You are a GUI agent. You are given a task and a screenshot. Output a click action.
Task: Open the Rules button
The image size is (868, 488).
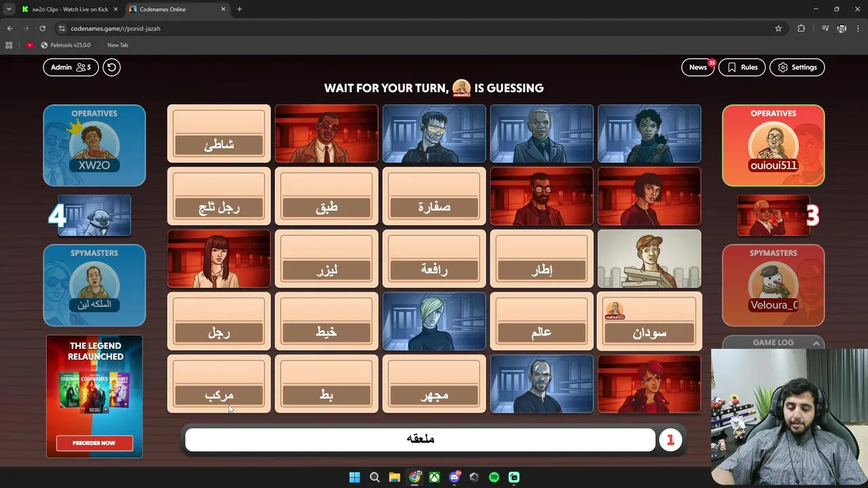pos(742,67)
